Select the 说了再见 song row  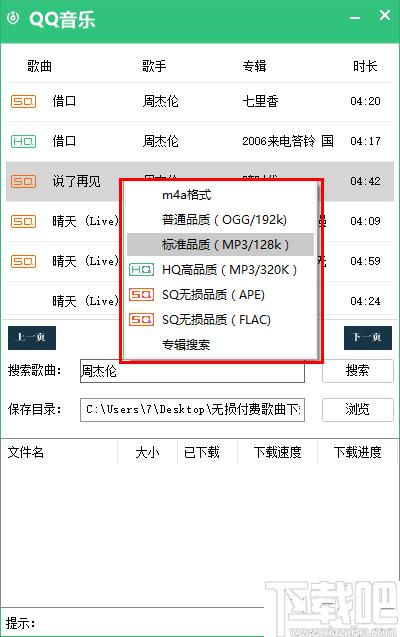coord(200,181)
